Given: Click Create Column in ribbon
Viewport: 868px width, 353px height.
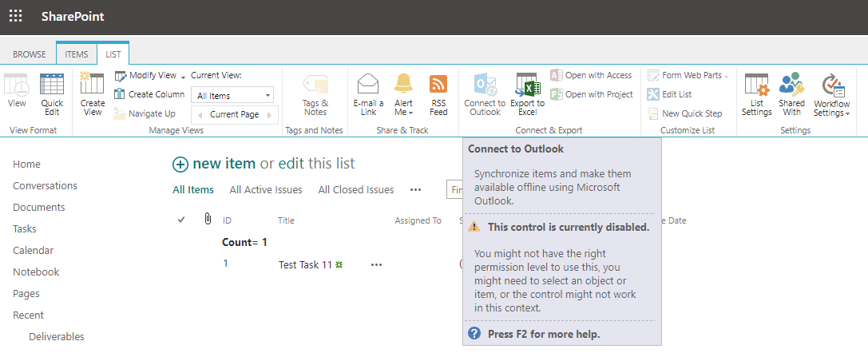Looking at the screenshot, I should (x=149, y=94).
